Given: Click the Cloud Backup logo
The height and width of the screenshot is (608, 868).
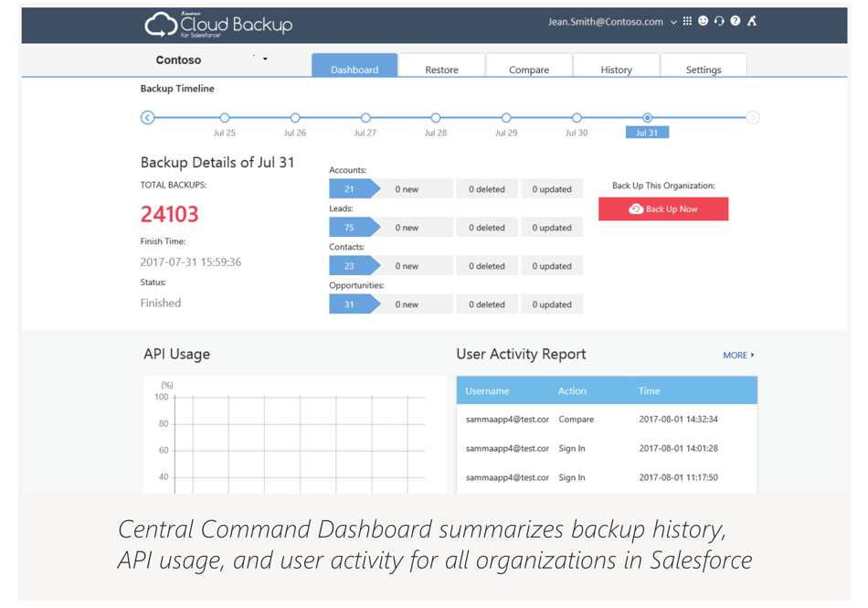Looking at the screenshot, I should click(218, 25).
